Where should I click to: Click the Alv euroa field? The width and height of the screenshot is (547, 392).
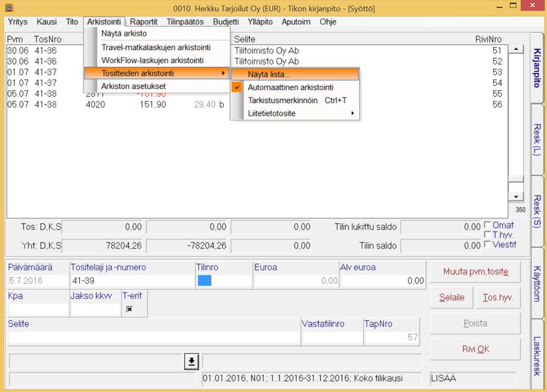[383, 281]
